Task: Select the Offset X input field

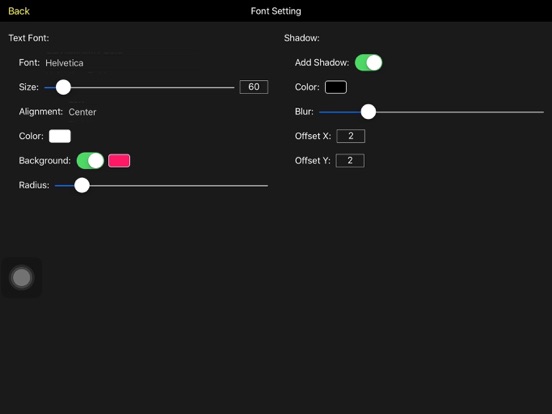Action: tap(351, 136)
